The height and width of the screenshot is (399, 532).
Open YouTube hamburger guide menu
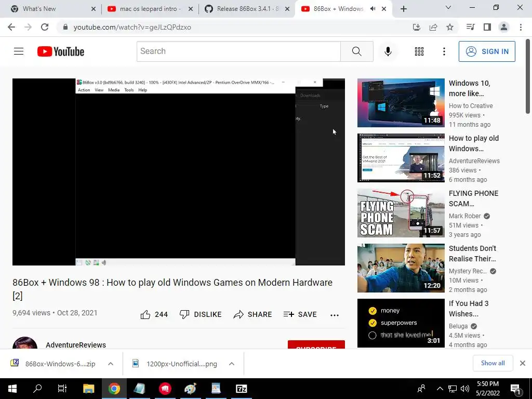click(19, 51)
